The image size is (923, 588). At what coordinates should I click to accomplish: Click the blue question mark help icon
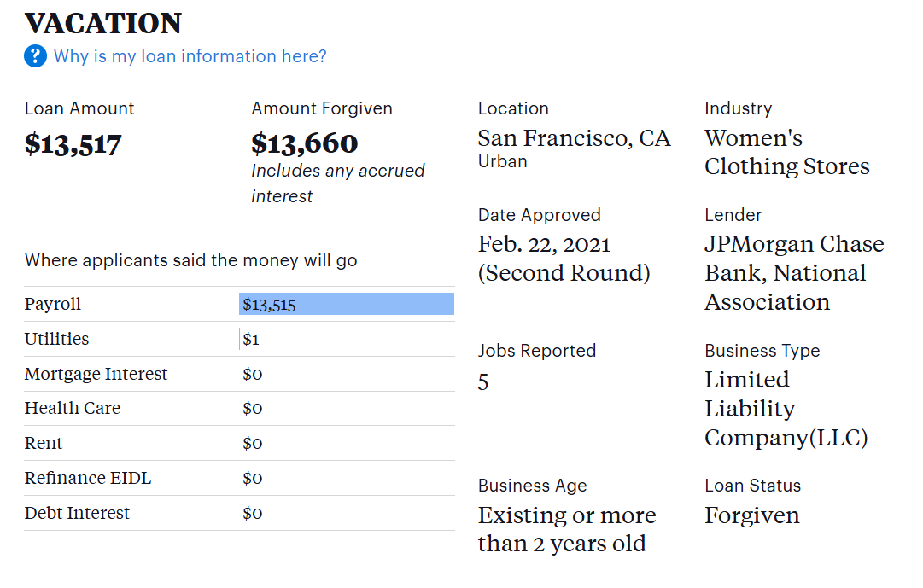[x=35, y=57]
